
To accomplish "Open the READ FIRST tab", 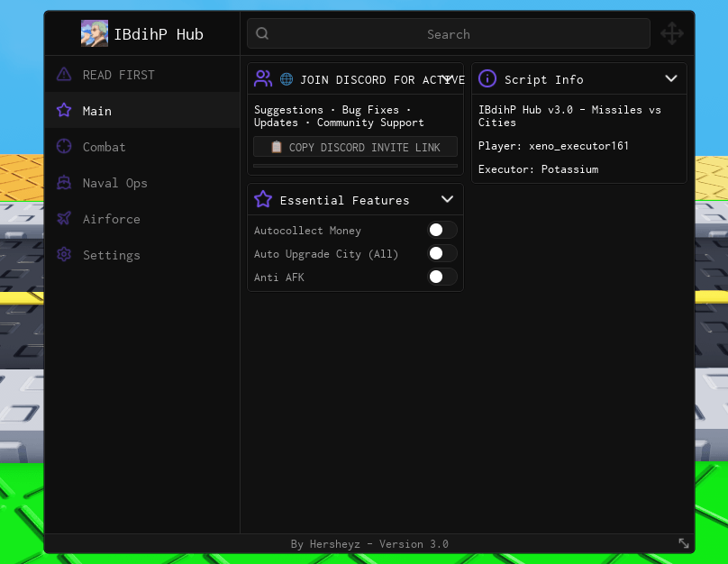I will pos(142,74).
